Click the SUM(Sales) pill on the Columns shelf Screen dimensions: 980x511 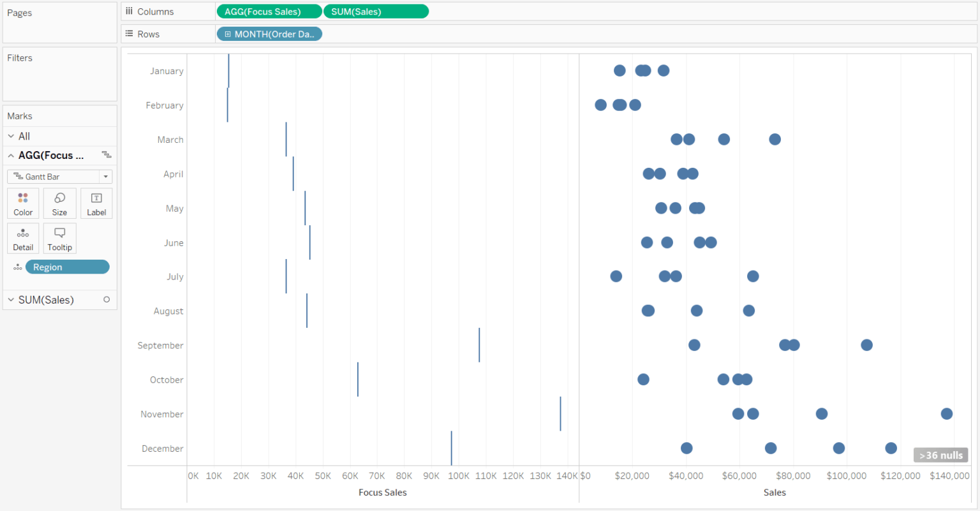coord(376,11)
